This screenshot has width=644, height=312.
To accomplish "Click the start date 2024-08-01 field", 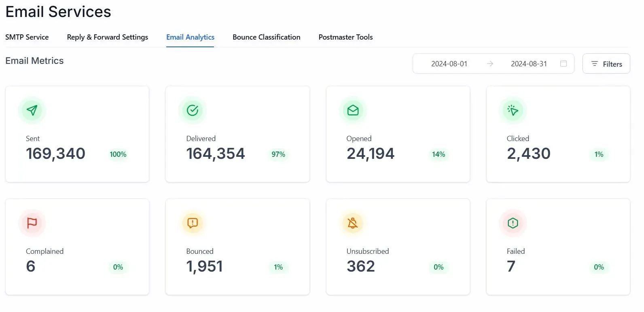I will point(449,64).
